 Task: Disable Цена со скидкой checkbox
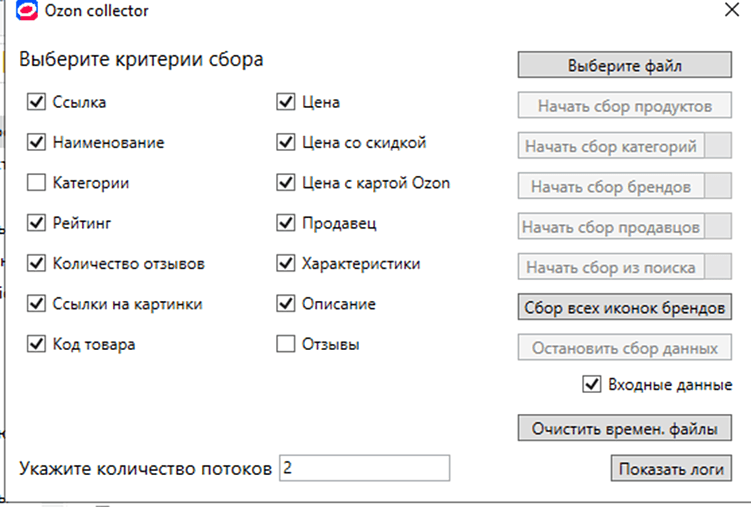click(x=285, y=143)
